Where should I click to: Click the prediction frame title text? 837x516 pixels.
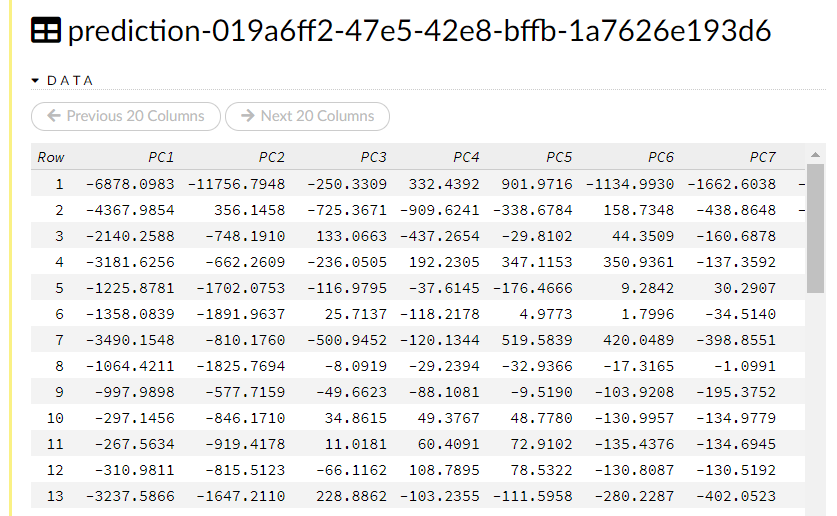pyautogui.click(x=419, y=31)
